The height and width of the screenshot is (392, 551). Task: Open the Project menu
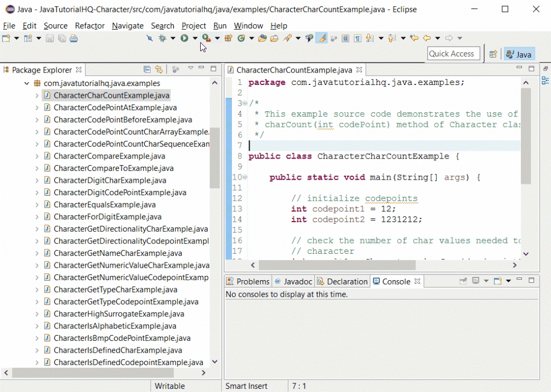(x=194, y=26)
